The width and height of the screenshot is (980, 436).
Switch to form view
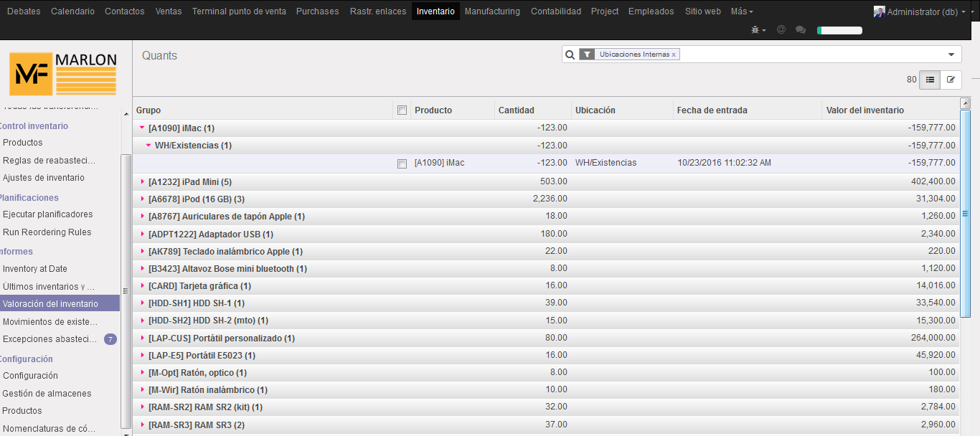(x=951, y=80)
